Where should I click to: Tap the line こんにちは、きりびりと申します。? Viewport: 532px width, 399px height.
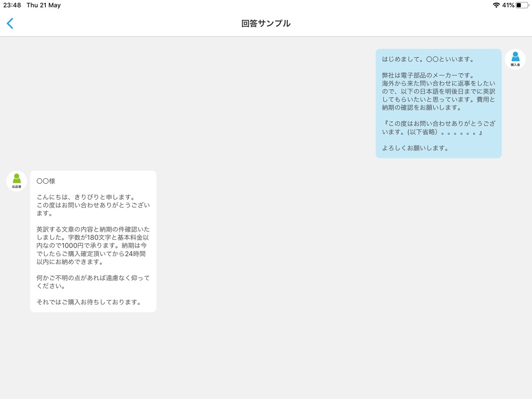(86, 197)
